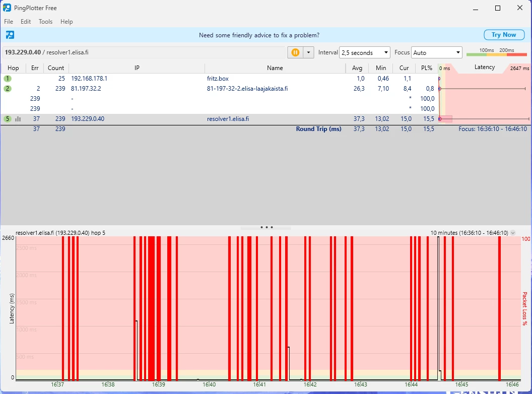Open the Focus Auto dropdown
This screenshot has height=394, width=532.
[x=437, y=52]
